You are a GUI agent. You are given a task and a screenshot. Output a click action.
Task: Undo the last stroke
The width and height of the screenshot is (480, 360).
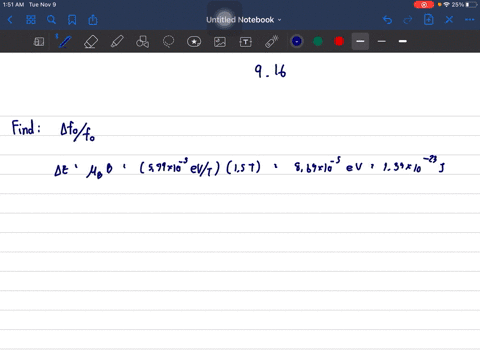pos(387,20)
